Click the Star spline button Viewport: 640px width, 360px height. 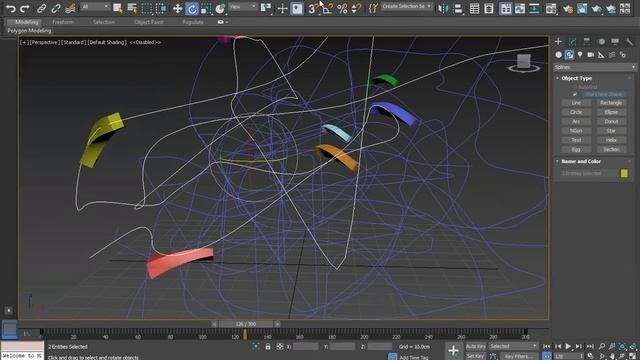pos(611,131)
